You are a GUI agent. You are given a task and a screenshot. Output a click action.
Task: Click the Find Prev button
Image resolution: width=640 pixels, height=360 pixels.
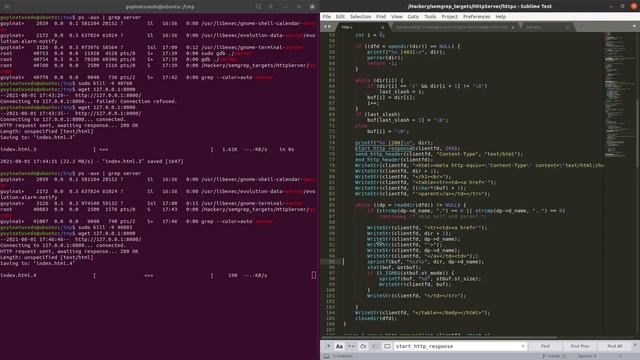580,346
